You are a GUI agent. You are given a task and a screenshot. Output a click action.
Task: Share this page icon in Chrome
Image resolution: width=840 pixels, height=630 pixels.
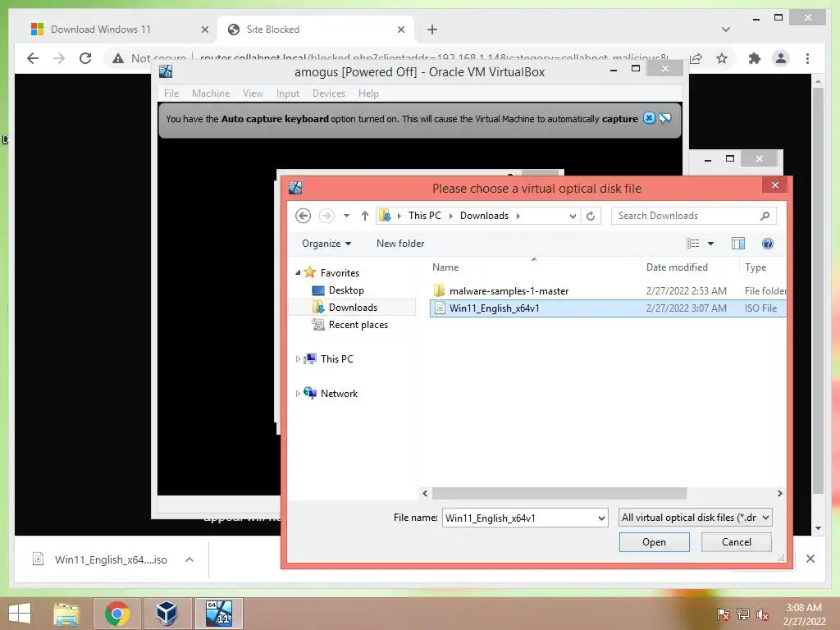click(x=696, y=58)
